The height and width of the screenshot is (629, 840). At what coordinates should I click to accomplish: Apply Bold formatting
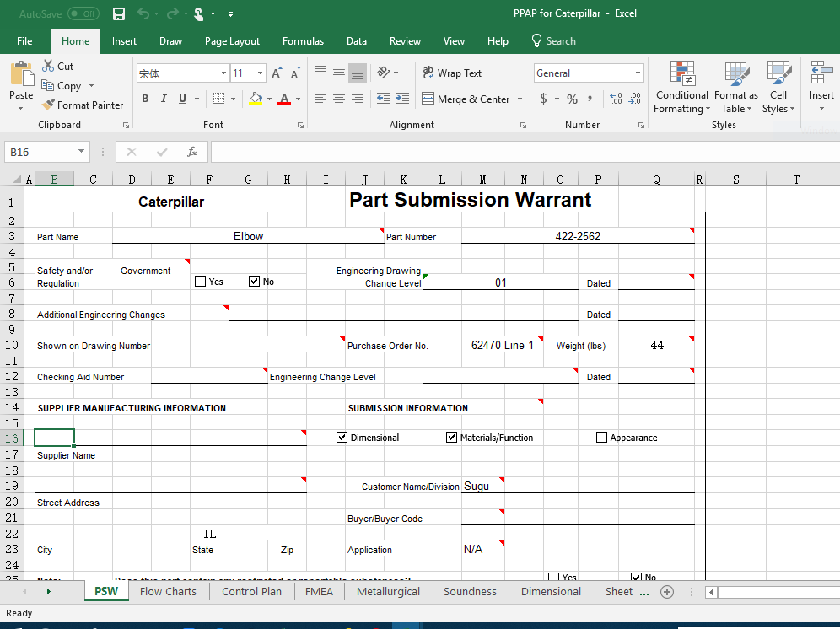pyautogui.click(x=145, y=99)
